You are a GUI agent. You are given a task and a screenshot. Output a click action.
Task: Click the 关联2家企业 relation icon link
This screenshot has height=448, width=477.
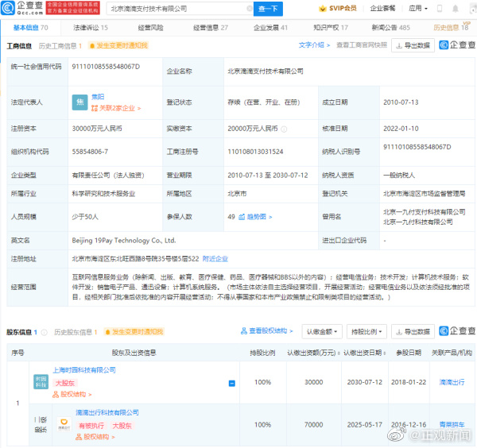(x=116, y=108)
